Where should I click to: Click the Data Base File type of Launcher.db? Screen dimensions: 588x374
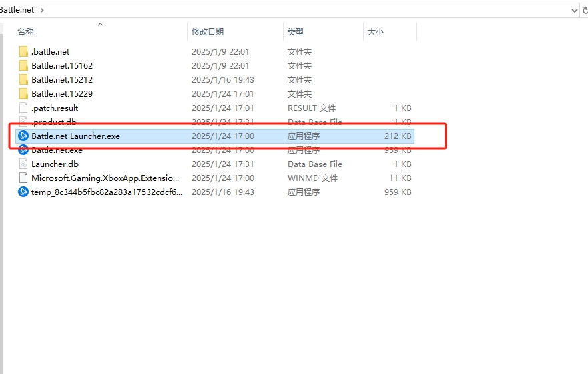315,164
